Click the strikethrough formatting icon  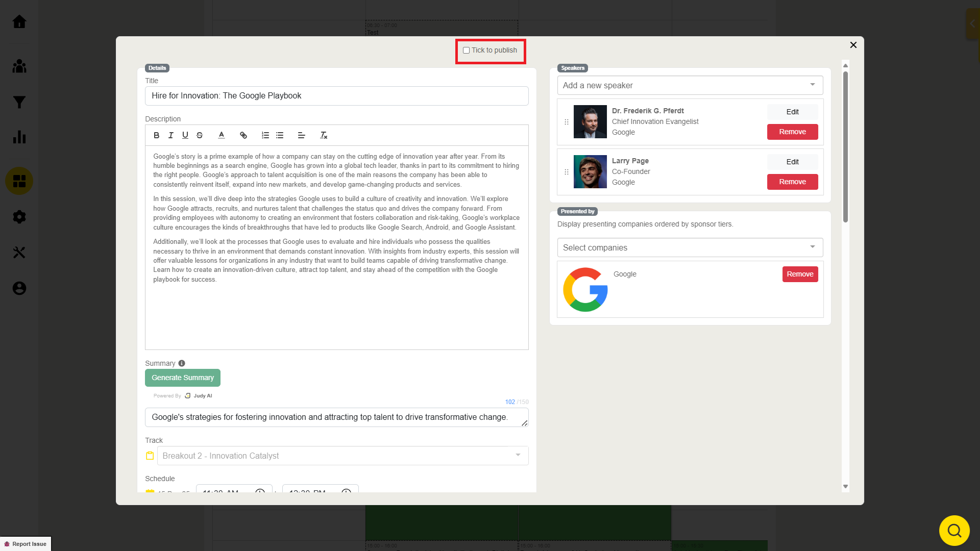coord(200,135)
